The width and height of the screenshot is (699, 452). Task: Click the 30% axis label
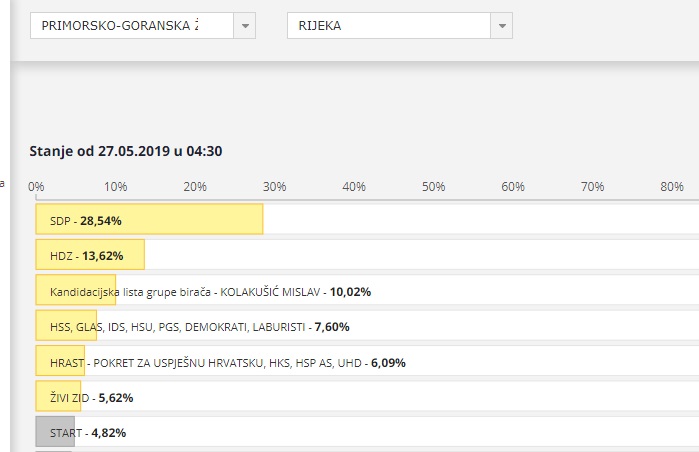click(275, 186)
